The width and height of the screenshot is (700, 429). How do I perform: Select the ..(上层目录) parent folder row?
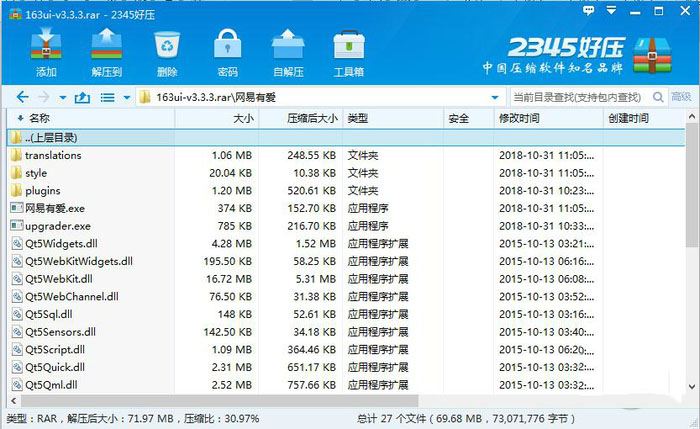pos(346,137)
